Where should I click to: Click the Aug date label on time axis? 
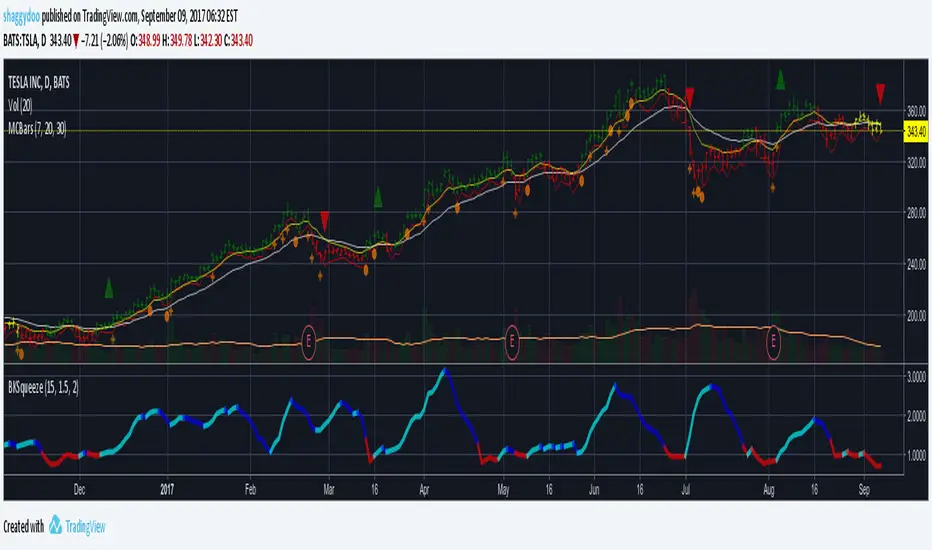pyautogui.click(x=769, y=490)
